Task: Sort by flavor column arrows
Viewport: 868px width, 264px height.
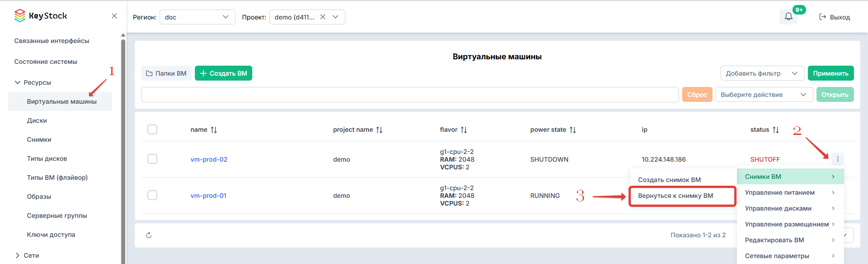Action: tap(464, 130)
